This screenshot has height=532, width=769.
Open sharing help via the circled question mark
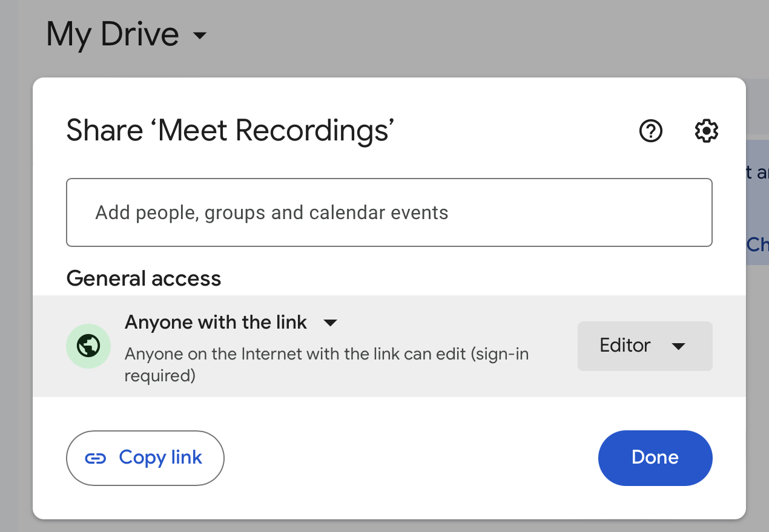(x=650, y=131)
